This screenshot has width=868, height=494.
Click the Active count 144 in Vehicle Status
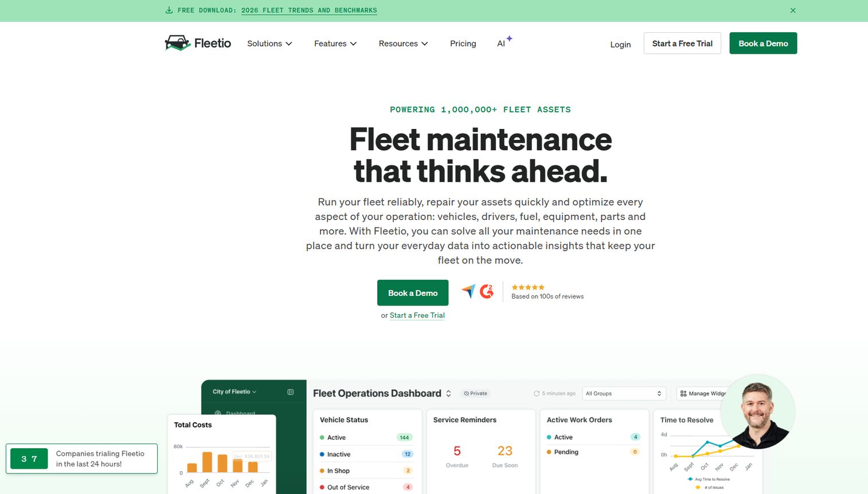tap(404, 437)
